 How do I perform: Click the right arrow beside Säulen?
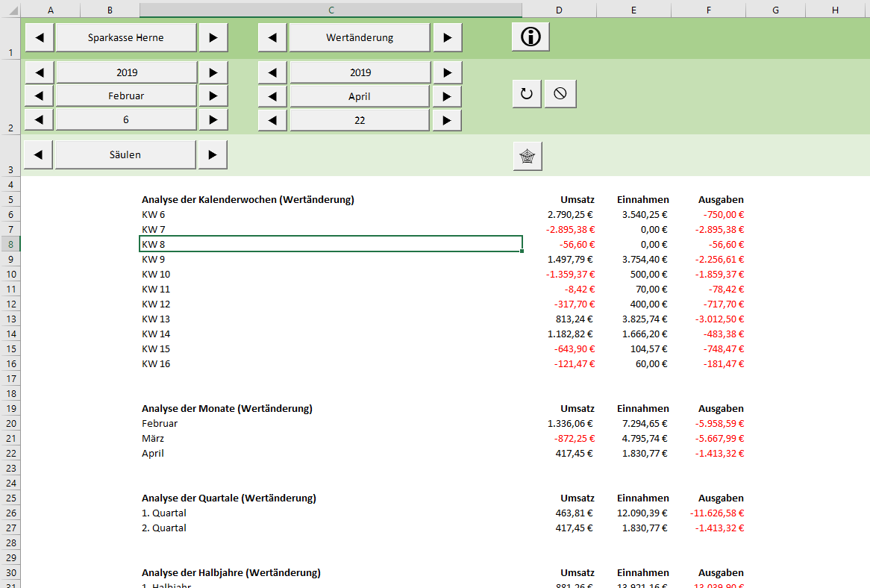213,154
